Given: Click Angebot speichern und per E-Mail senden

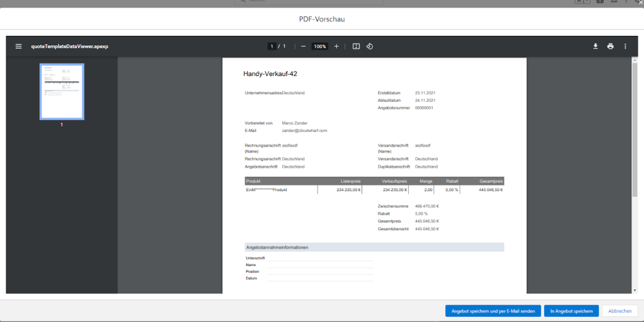Looking at the screenshot, I should (x=492, y=311).
